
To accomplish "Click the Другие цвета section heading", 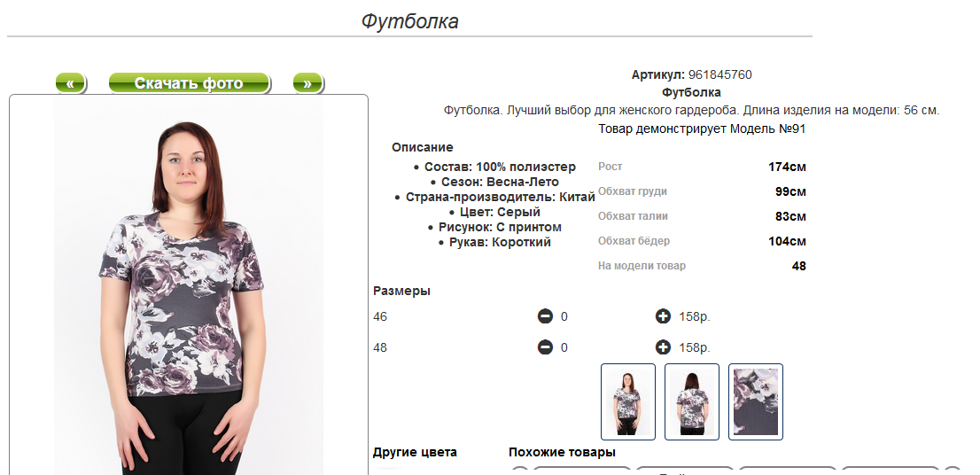I will tap(415, 452).
